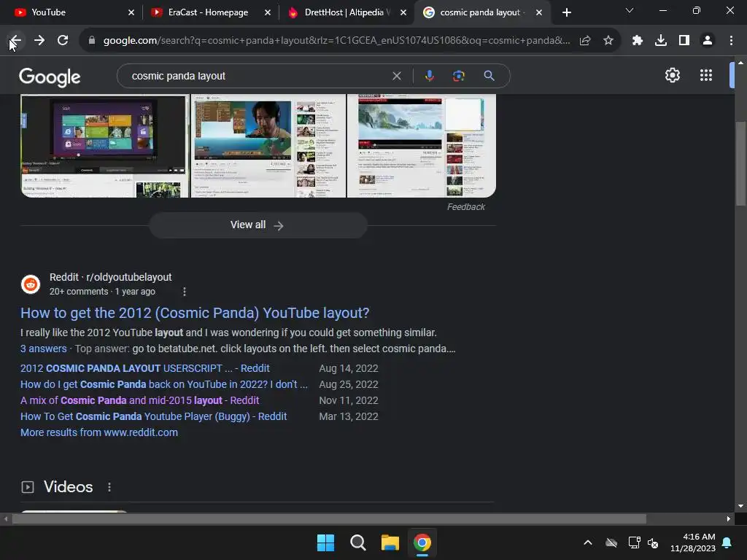Open the 3 answers link
Viewport: 747px width, 560px height.
(43, 349)
